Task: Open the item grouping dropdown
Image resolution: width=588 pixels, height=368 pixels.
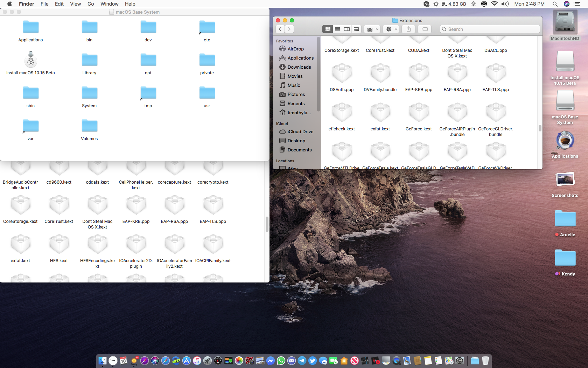Action: click(373, 29)
